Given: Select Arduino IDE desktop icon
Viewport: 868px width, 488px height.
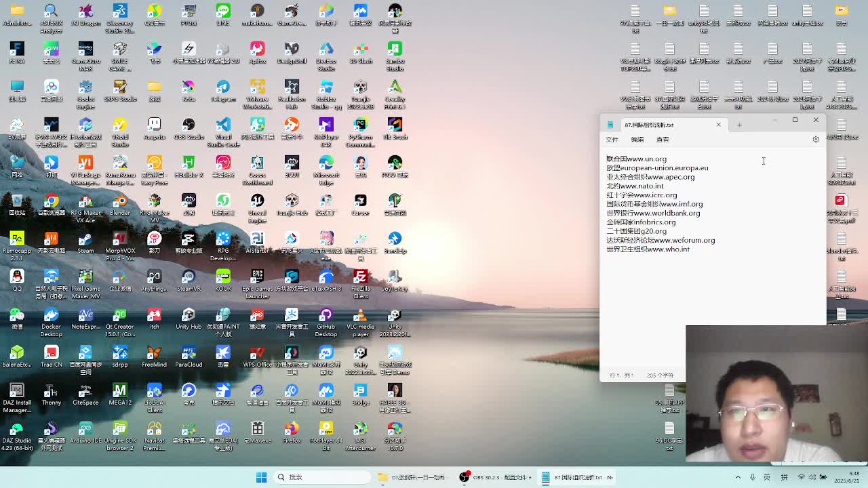Looking at the screenshot, I should pos(85,432).
